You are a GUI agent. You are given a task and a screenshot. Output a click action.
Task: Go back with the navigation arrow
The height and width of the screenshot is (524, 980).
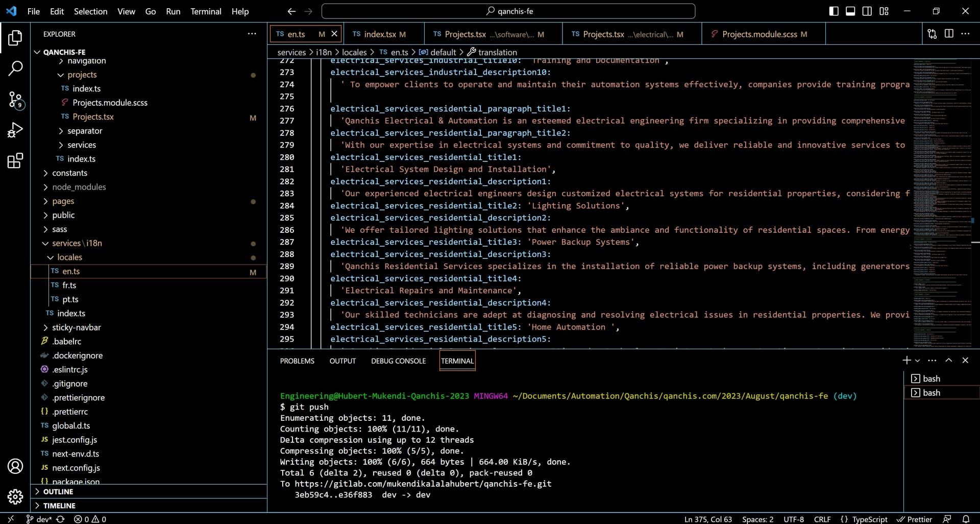291,11
